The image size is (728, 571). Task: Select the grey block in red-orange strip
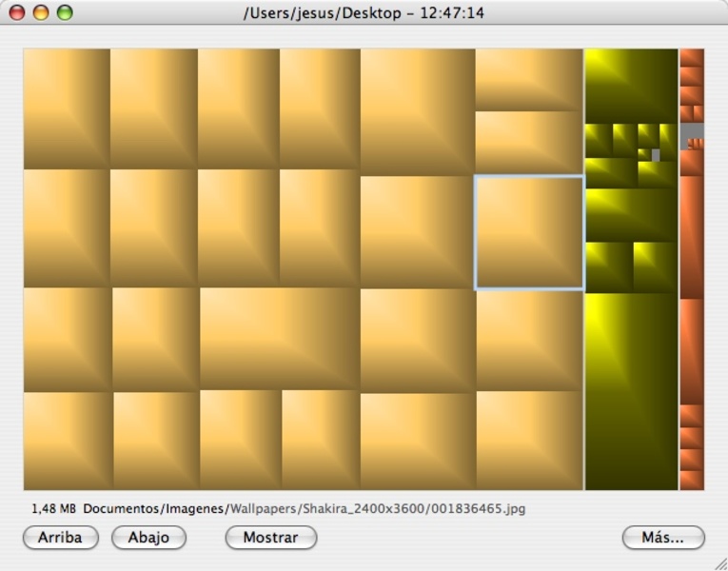click(x=692, y=133)
